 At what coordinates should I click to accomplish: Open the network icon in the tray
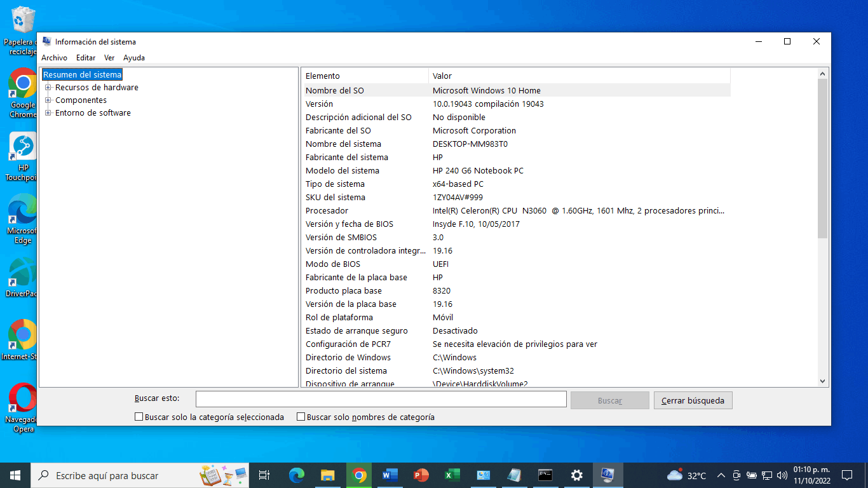pyautogui.click(x=767, y=475)
